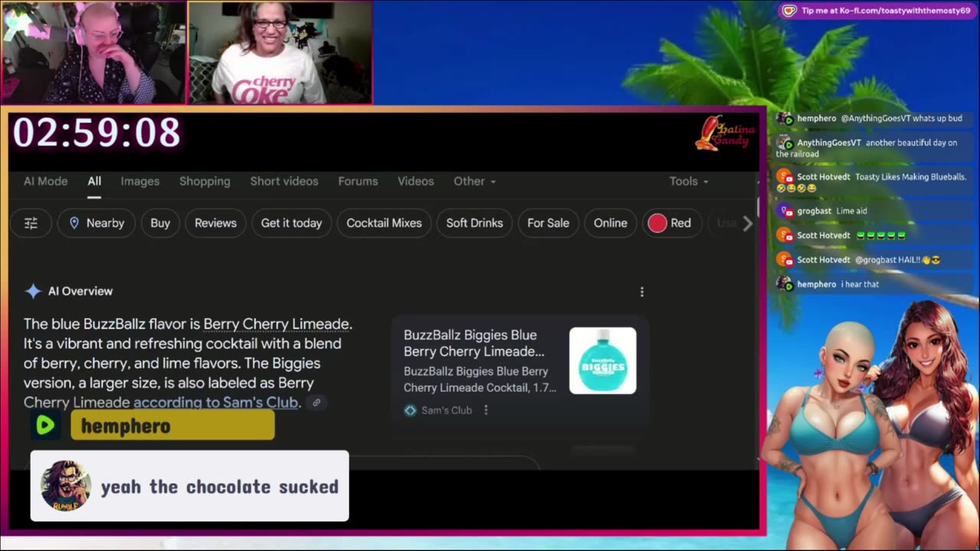Switch to Short videos tab

click(x=284, y=181)
